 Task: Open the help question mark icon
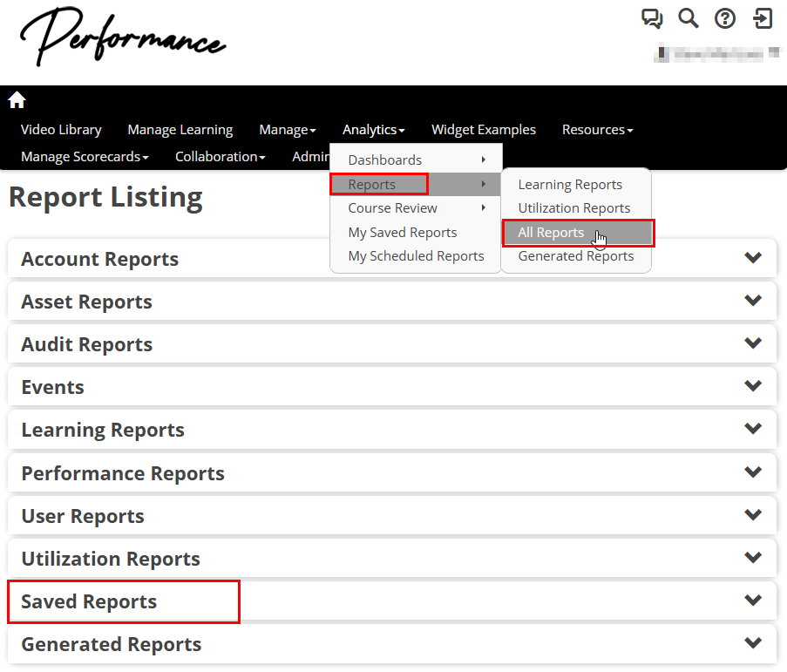725,18
